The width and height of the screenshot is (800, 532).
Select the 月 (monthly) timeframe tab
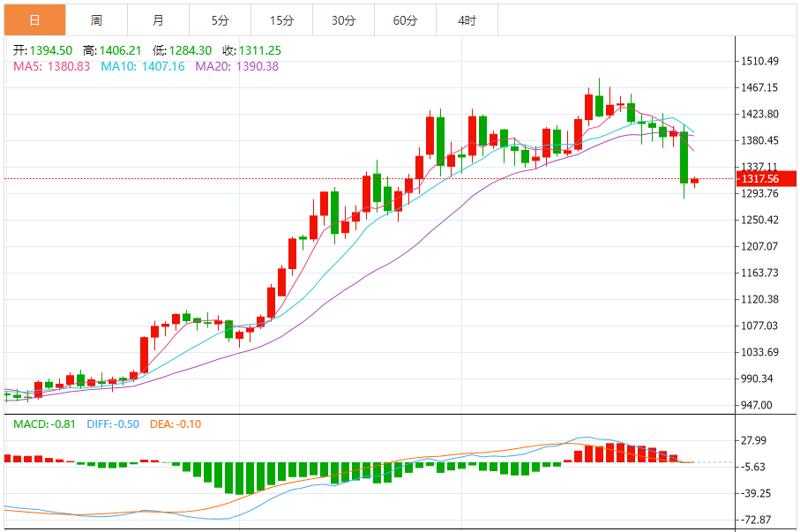tap(158, 19)
